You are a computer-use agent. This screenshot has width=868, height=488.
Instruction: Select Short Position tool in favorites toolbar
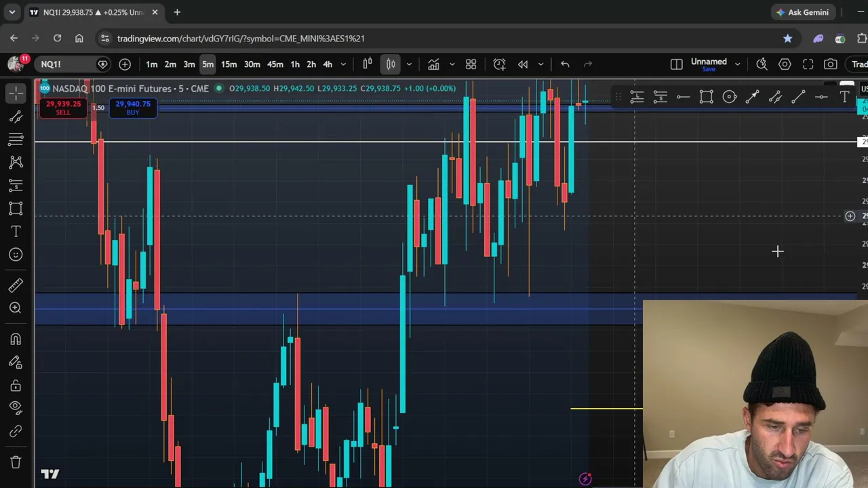[660, 97]
